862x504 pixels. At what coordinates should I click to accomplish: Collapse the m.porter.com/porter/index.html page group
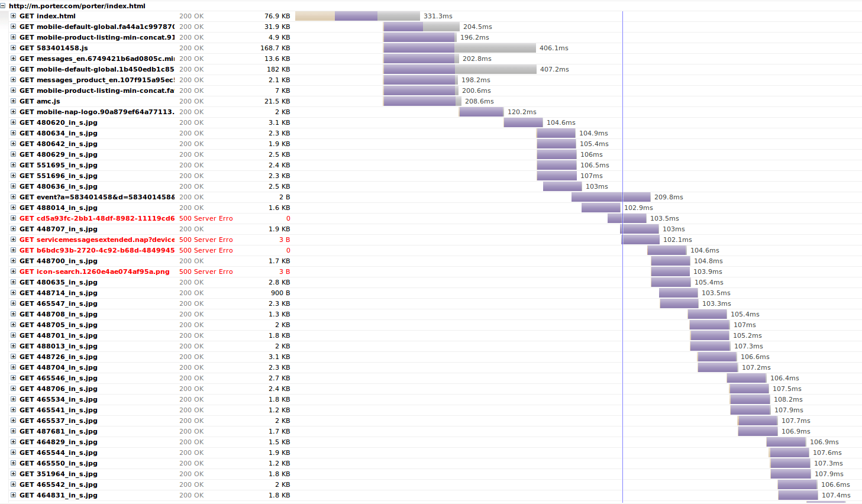pyautogui.click(x=3, y=5)
